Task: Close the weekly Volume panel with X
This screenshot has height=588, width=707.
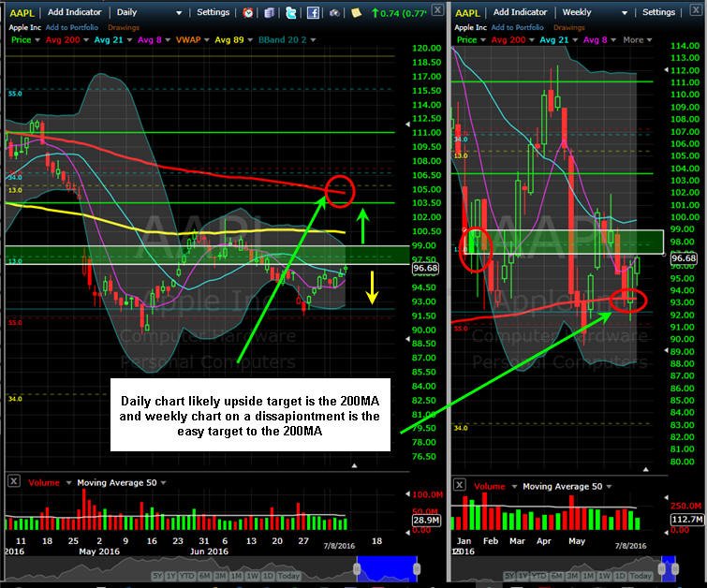Action: (x=460, y=485)
